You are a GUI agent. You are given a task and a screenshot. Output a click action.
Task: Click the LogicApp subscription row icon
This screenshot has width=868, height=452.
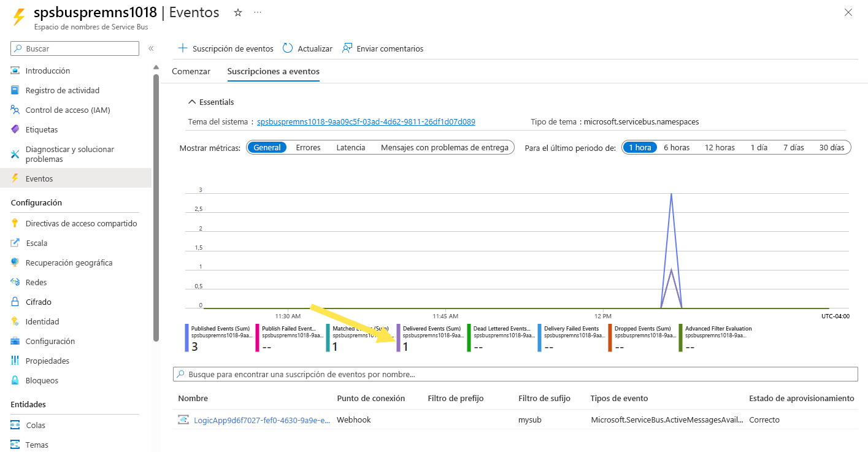[x=183, y=419]
